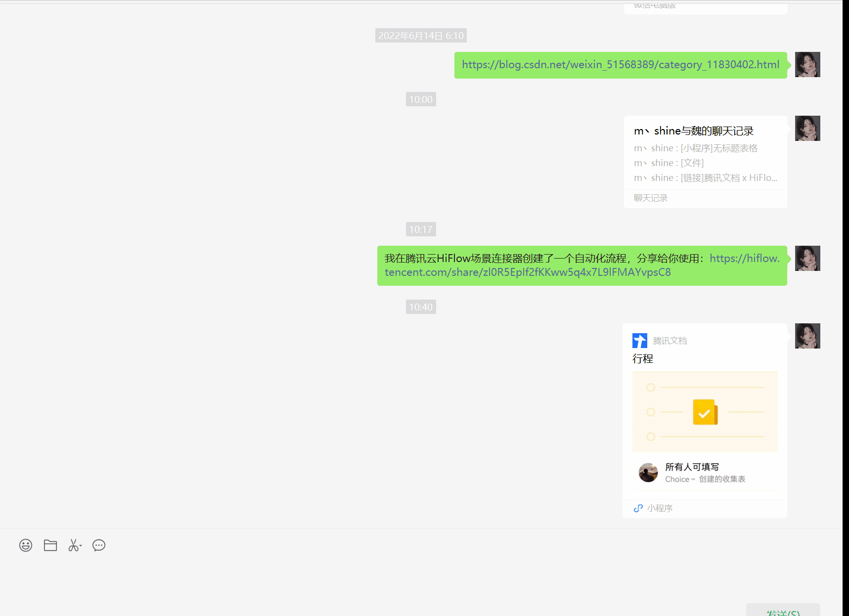Click the '[小程序]无标题表格' line

[696, 148]
